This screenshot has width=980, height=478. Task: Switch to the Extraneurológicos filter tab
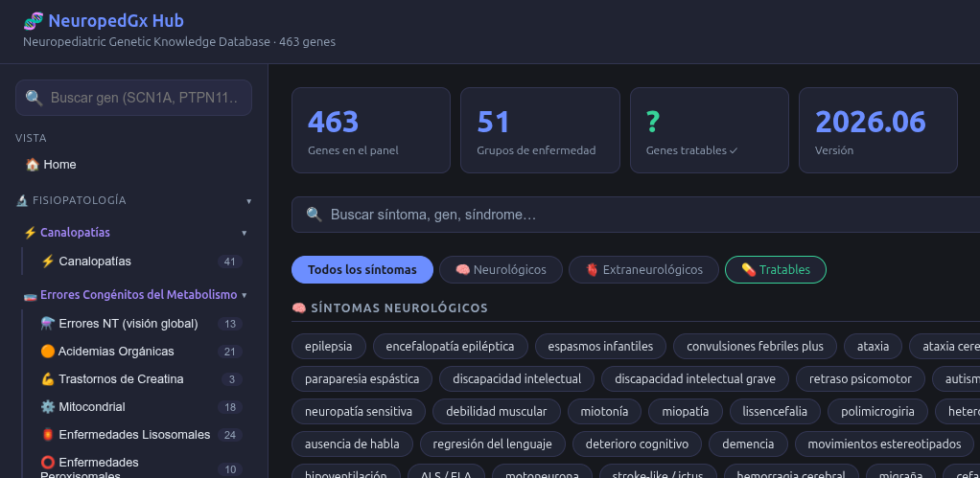click(643, 269)
